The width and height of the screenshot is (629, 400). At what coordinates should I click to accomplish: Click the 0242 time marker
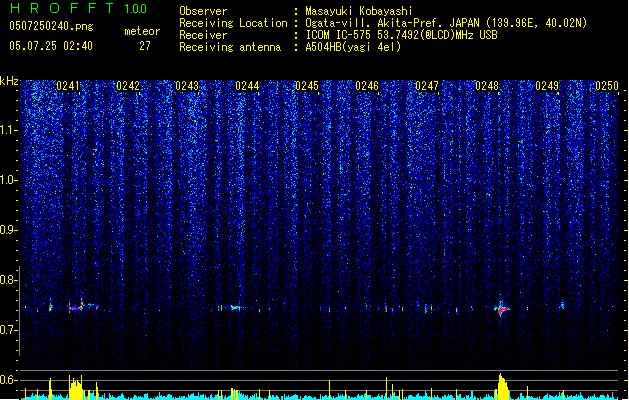(x=128, y=86)
